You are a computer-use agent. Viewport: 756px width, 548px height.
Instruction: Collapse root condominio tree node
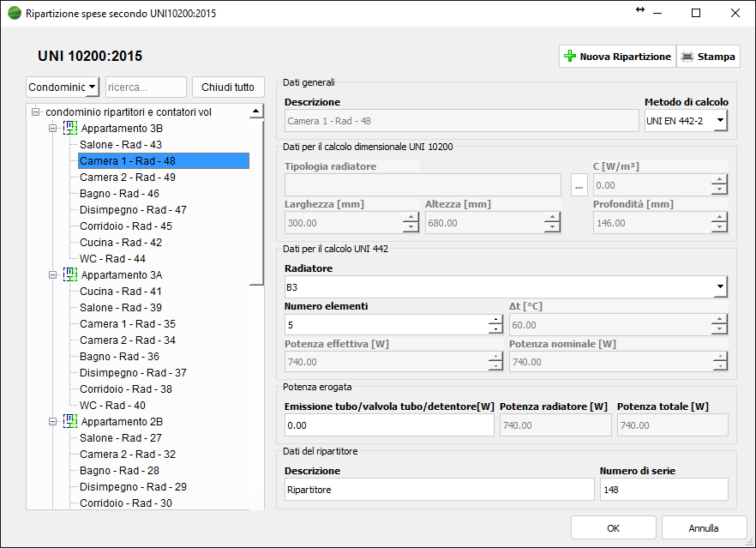pos(35,112)
